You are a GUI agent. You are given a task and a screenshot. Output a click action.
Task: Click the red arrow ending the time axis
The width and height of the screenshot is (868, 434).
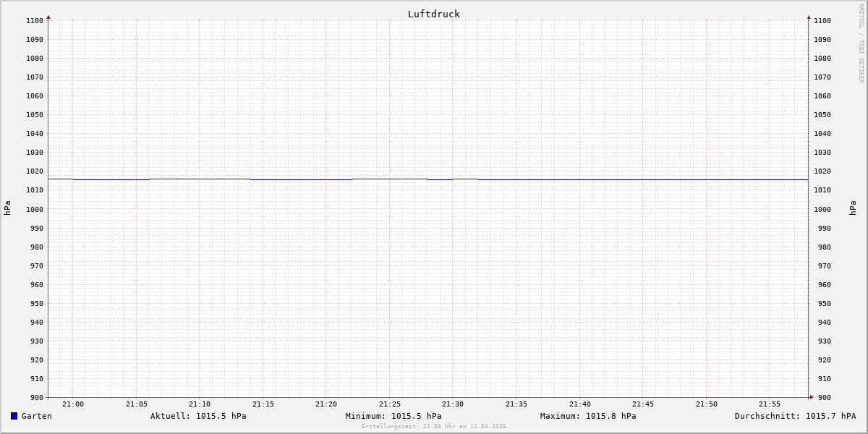tap(812, 397)
